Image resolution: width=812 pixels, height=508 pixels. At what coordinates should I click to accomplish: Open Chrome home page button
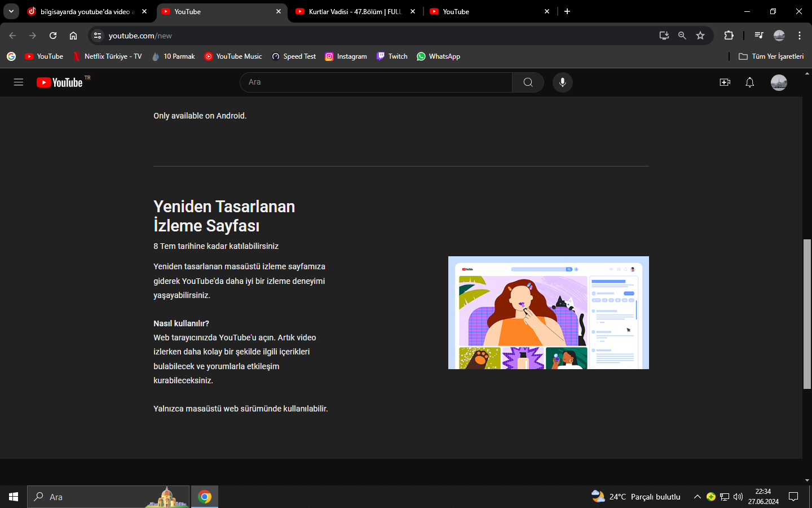[73, 36]
